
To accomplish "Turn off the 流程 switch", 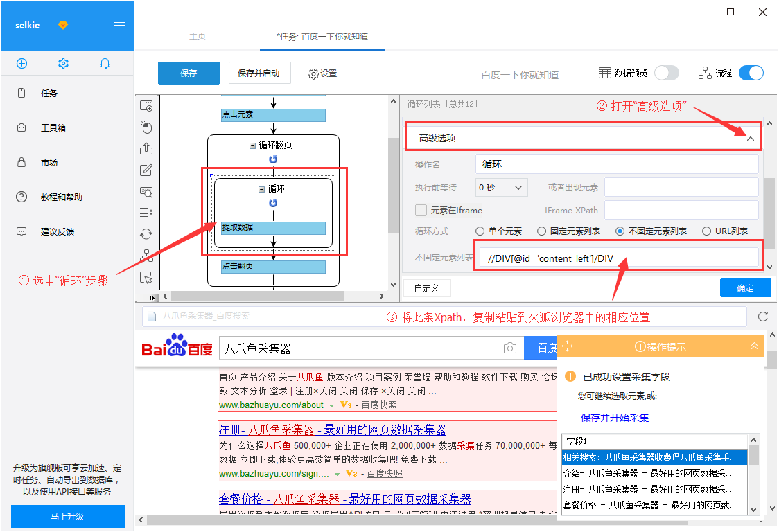I will (x=751, y=73).
